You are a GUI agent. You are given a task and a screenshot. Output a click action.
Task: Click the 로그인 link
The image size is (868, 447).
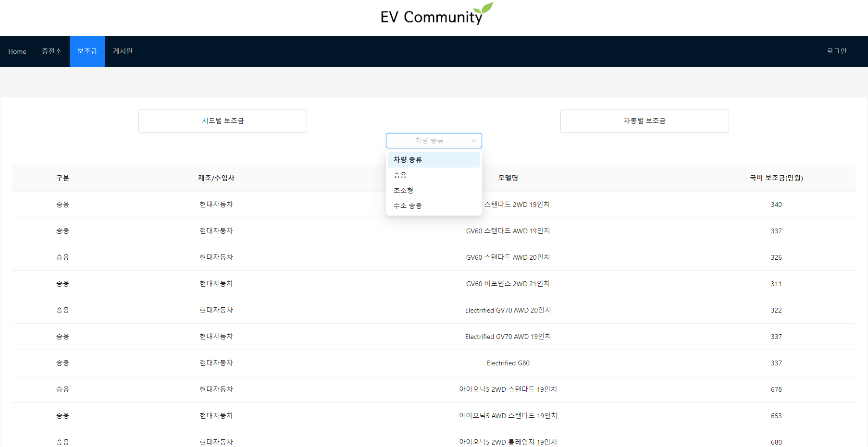pyautogui.click(x=836, y=51)
